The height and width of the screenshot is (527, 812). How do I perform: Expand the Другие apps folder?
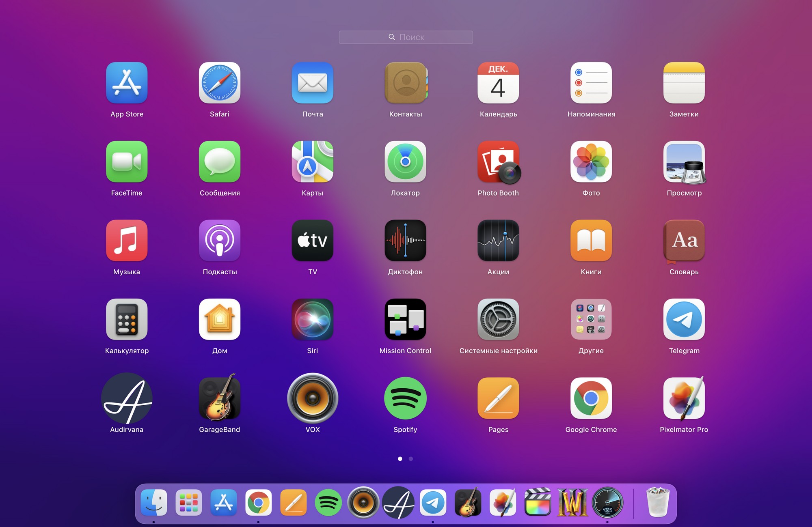(x=591, y=319)
